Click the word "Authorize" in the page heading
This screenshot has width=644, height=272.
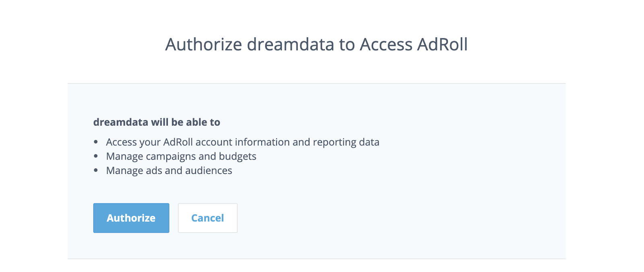pyautogui.click(x=204, y=44)
